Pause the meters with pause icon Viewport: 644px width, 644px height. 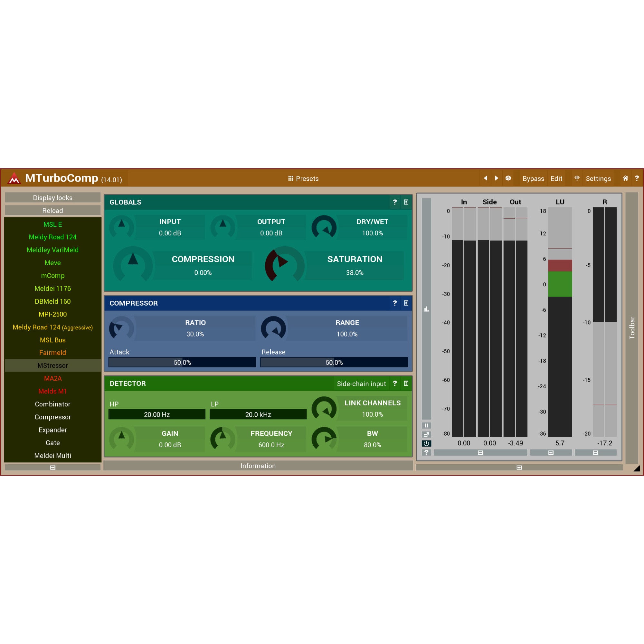[426, 426]
